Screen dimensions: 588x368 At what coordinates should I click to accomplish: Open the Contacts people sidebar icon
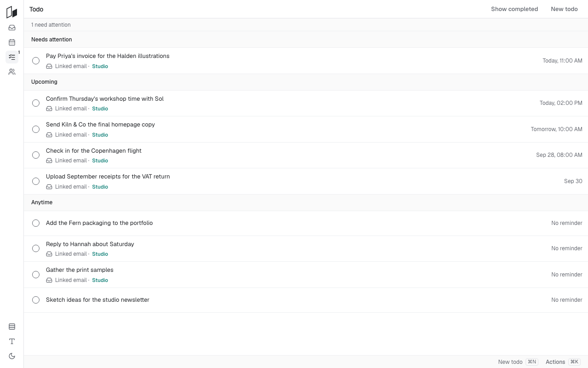(x=12, y=72)
